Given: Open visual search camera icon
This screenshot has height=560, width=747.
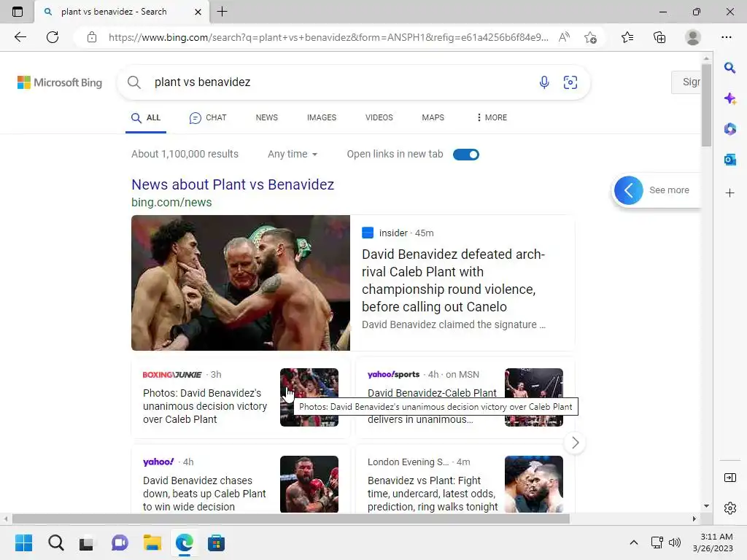Looking at the screenshot, I should (570, 82).
